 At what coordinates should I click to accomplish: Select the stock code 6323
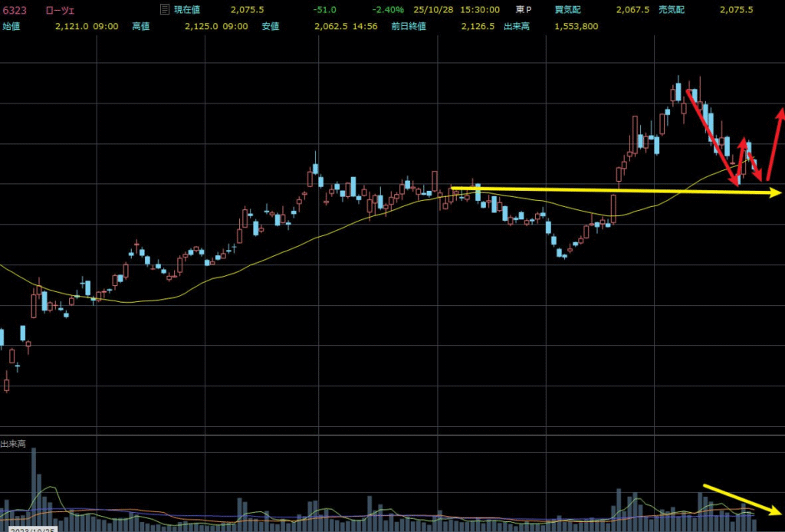pyautogui.click(x=14, y=10)
